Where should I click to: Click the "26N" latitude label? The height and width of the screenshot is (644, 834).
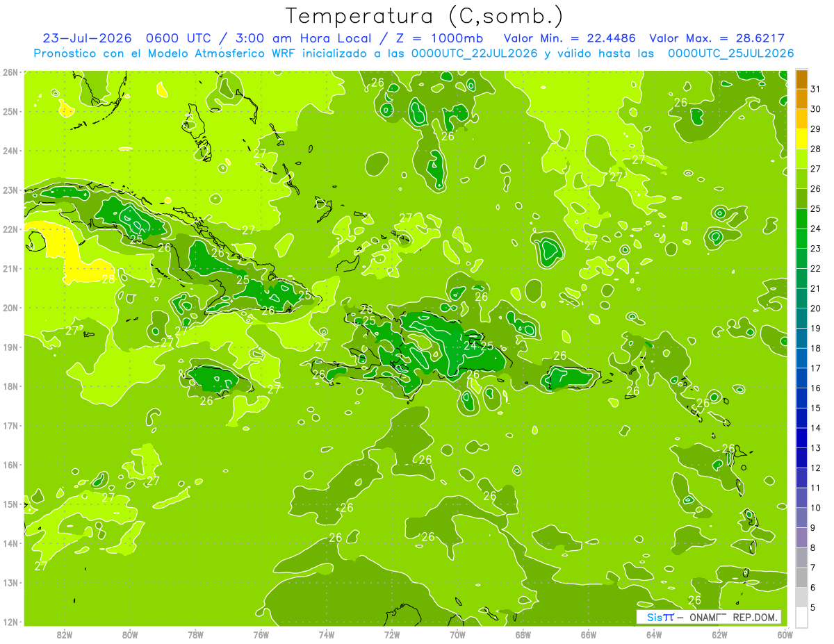10,72
